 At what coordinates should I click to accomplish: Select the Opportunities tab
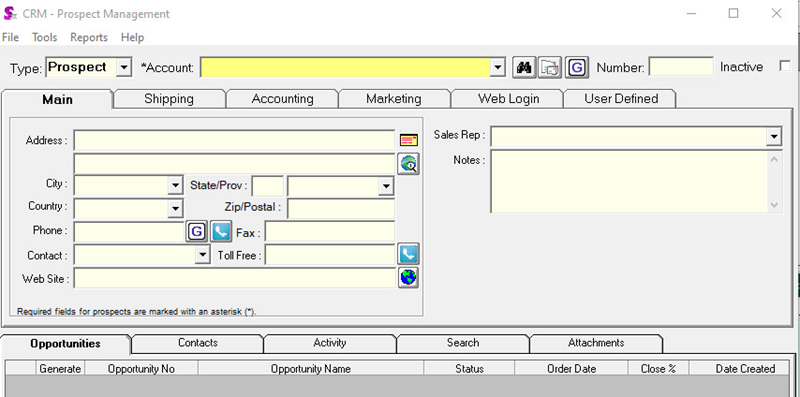tap(65, 344)
